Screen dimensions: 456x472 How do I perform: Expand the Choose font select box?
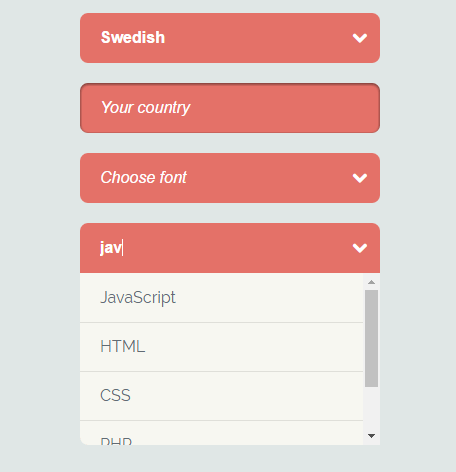[230, 178]
